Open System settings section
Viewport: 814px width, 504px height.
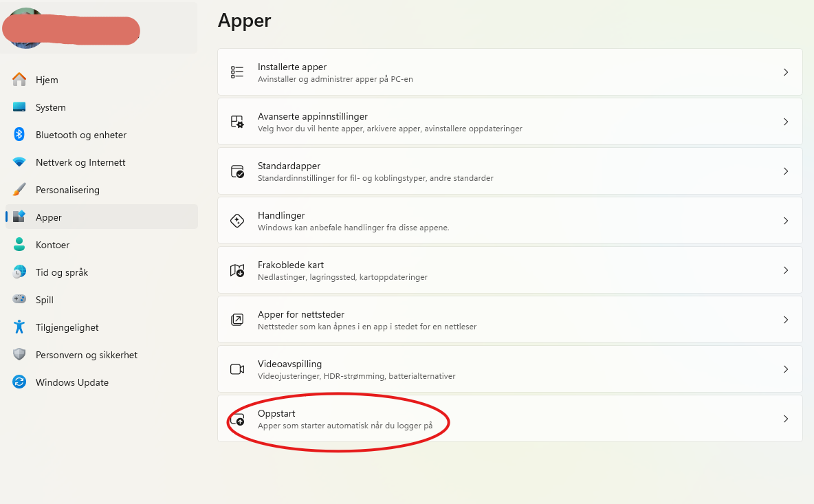(x=50, y=107)
